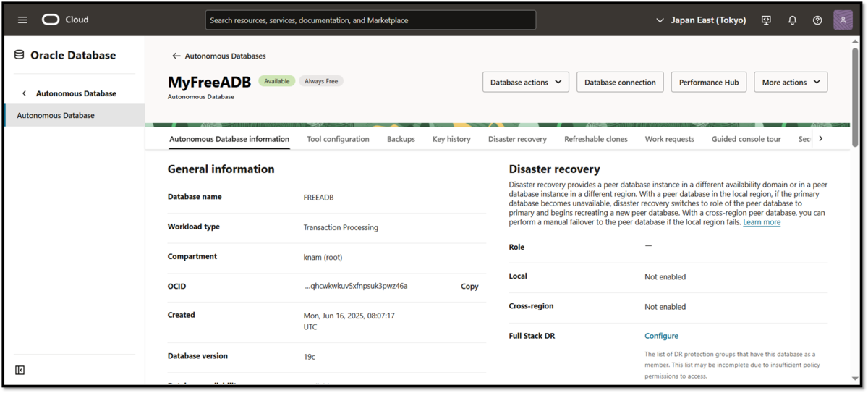Switch to the Tool configuration tab
Image resolution: width=868 pixels, height=393 pixels.
coord(338,139)
